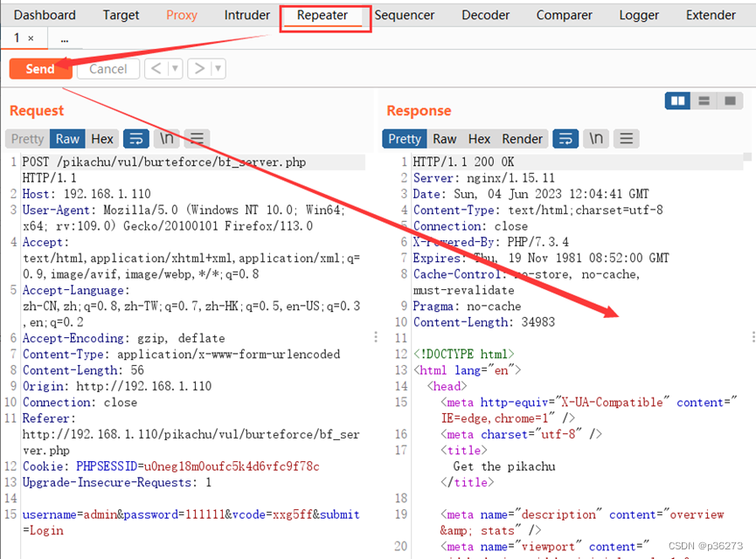Click the Content-Length: 56 header
Viewport: 756px width, 559px height.
click(x=83, y=370)
